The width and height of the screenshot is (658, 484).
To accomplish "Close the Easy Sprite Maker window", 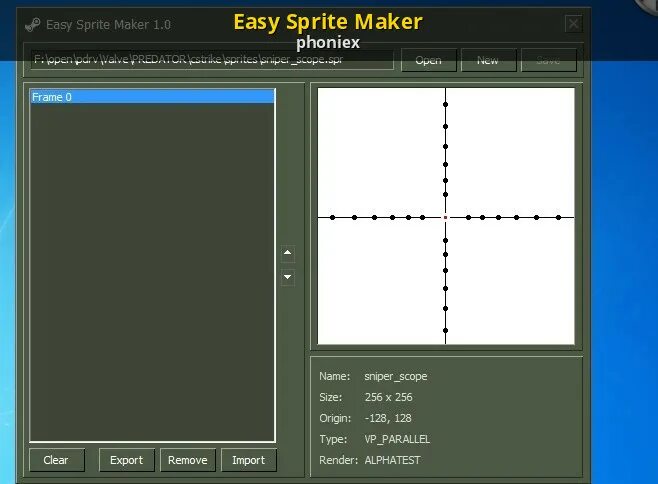I will click(573, 24).
